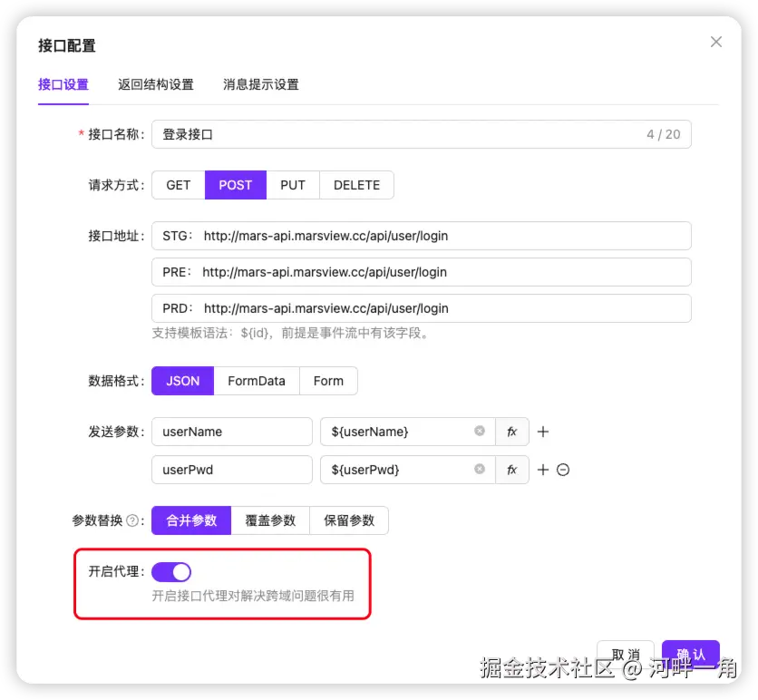758x700 pixels.
Task: Click the 支持模板语法 hint text
Action: coord(290,333)
